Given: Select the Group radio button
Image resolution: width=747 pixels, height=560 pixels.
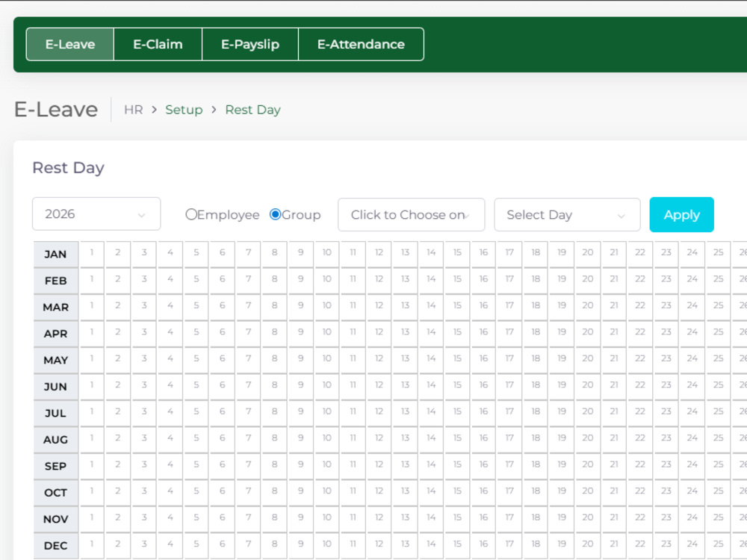Looking at the screenshot, I should click(x=275, y=214).
